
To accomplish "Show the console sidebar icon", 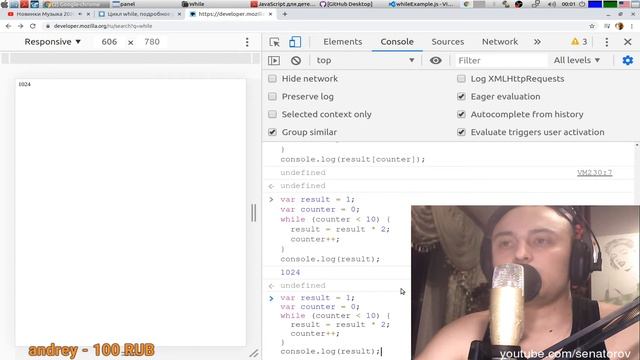I will [274, 60].
